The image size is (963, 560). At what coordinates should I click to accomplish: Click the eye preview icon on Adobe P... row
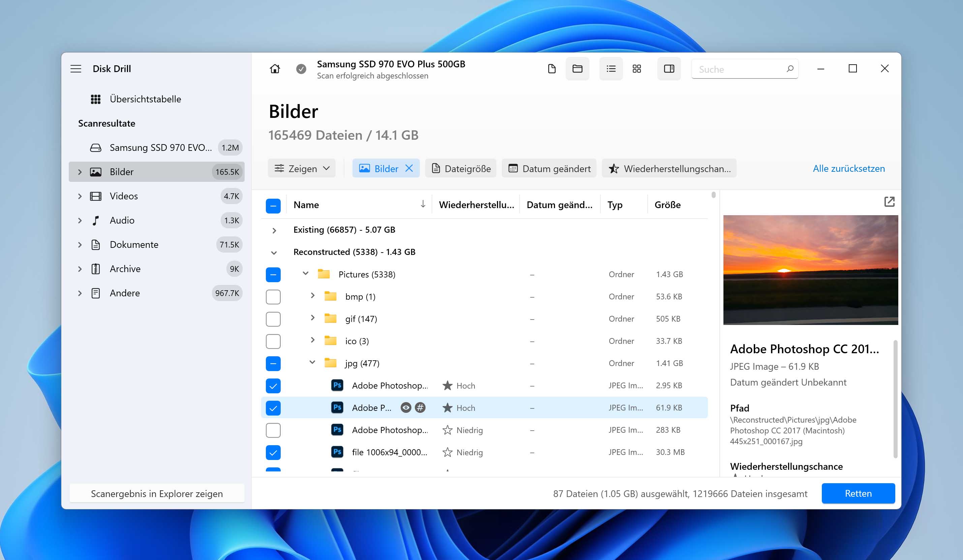[406, 408]
